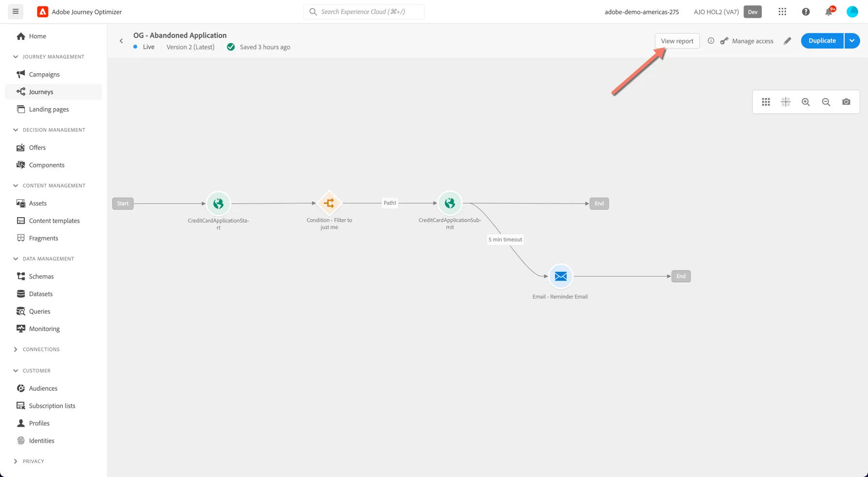The height and width of the screenshot is (477, 868).
Task: Zoom out on the journey canvas
Action: [x=826, y=102]
